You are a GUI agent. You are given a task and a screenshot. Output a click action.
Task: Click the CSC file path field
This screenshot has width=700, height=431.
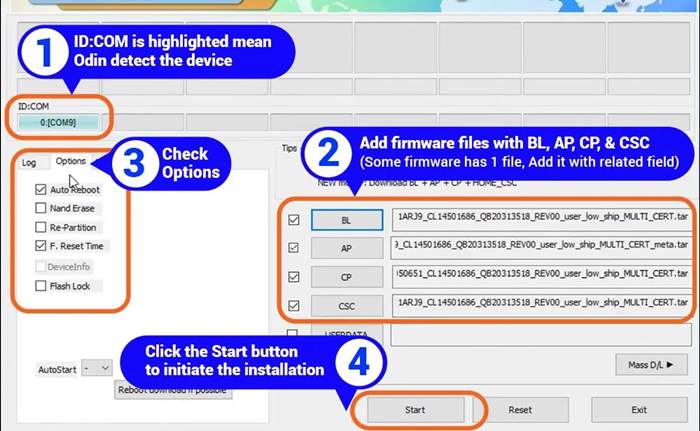click(542, 306)
